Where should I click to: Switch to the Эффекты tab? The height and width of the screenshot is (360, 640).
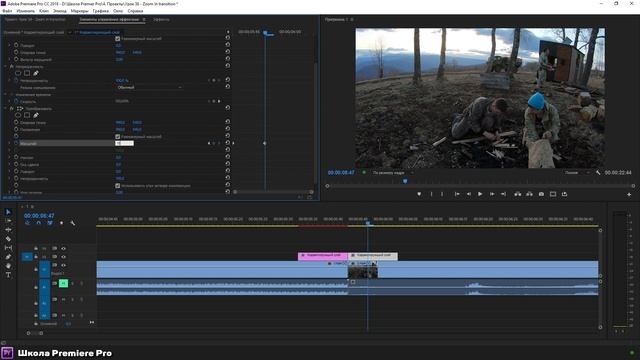(x=161, y=19)
